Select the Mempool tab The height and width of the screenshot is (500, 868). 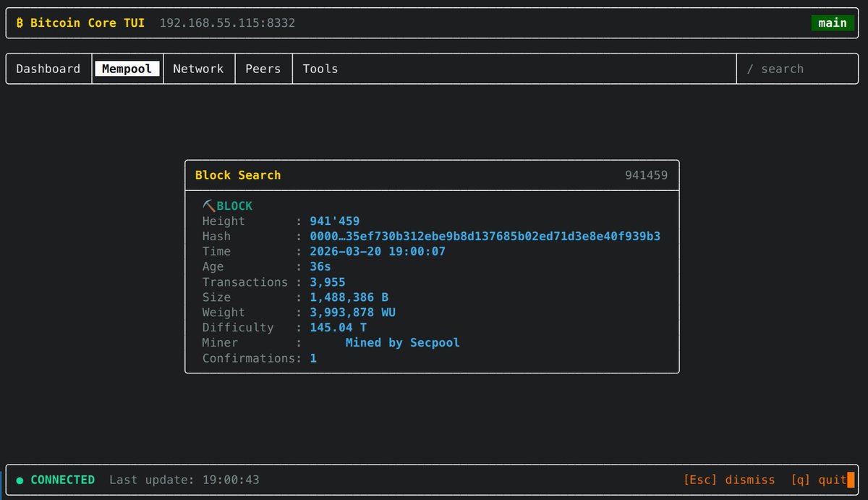(x=127, y=69)
